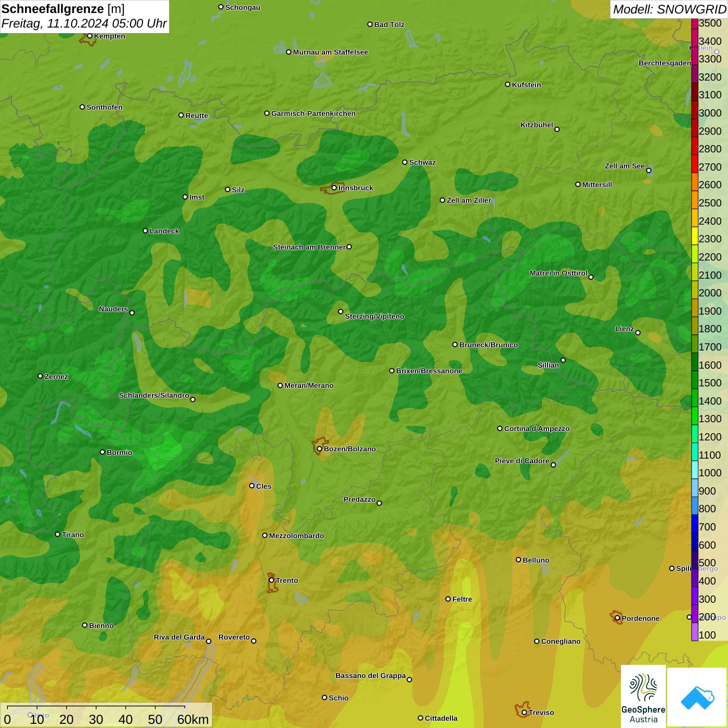This screenshot has height=728, width=728.
Task: Click the Kufstein city marker dot
Action: (x=508, y=84)
